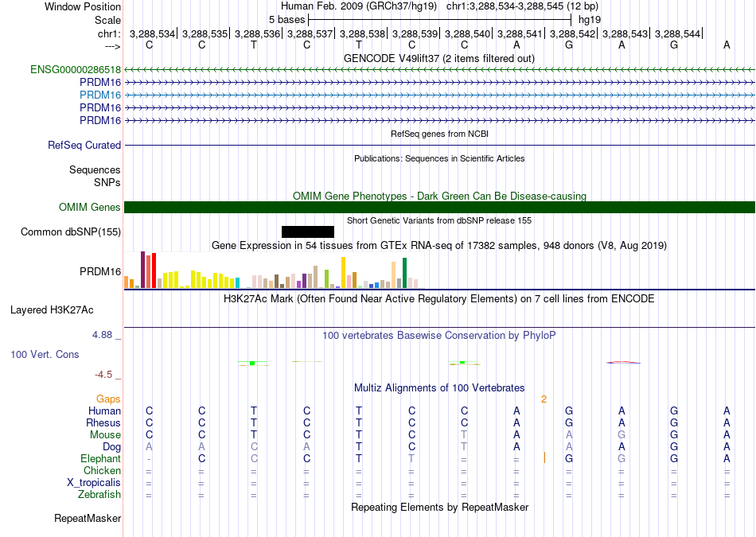This screenshot has width=756, height=537.
Task: Open the H3K27Ac Mark ENCODE track title
Action: [439, 299]
